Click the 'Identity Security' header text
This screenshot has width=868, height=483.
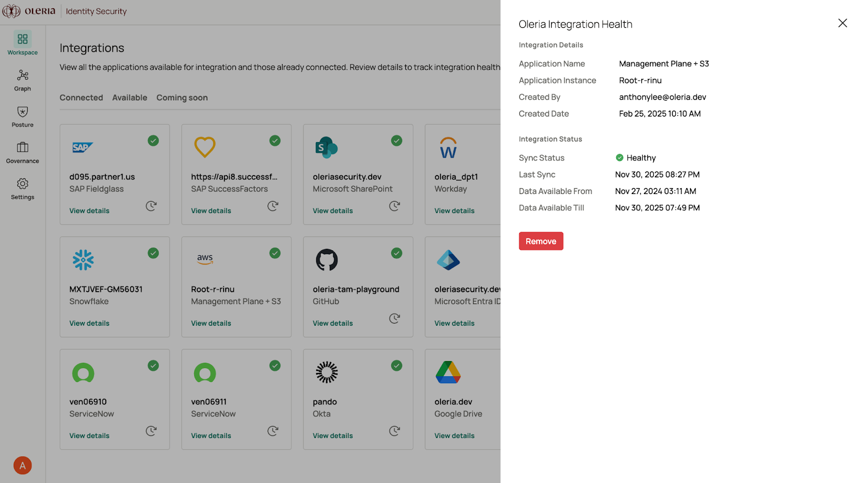(97, 11)
